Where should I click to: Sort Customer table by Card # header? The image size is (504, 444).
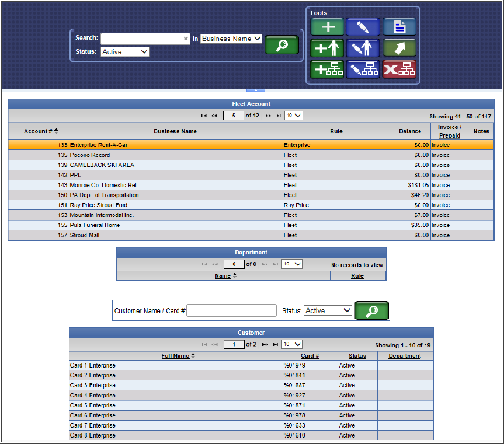pos(310,356)
